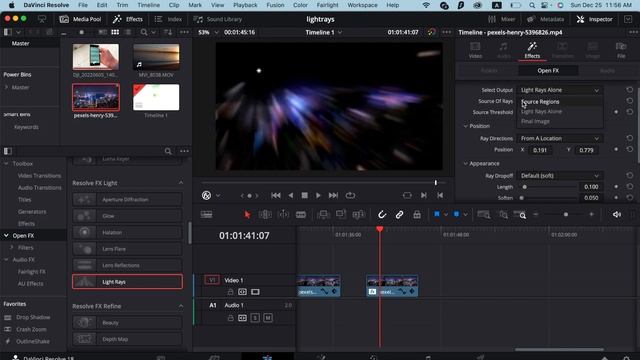Switch to Inspector Video tab
The height and width of the screenshot is (360, 640).
click(475, 50)
